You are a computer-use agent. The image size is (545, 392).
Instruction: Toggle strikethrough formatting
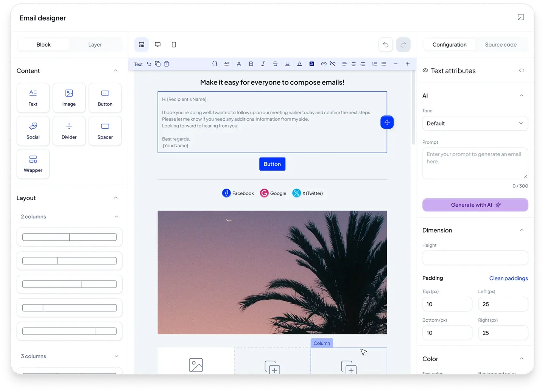(x=275, y=64)
